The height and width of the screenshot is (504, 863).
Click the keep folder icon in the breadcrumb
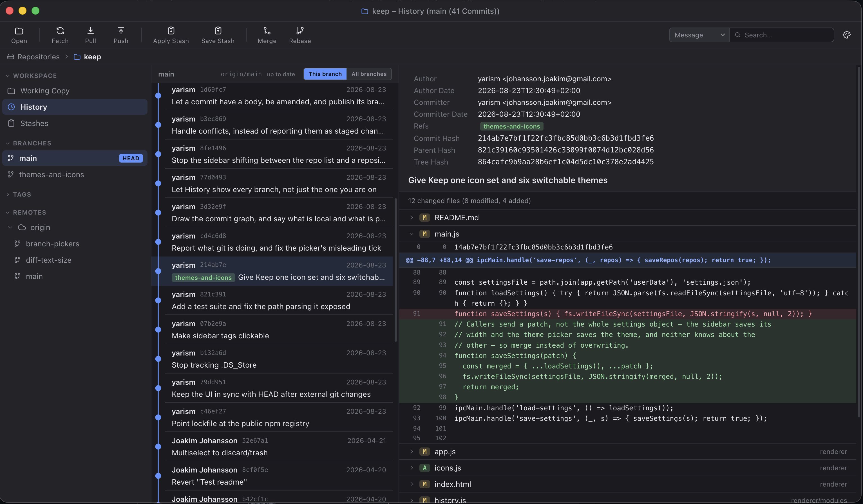coord(77,57)
